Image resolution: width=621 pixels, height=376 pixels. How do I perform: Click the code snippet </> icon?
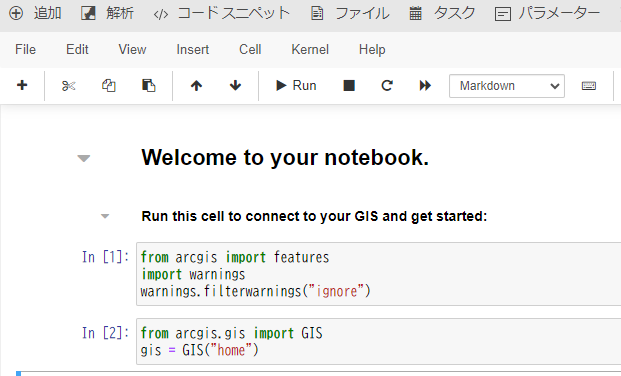(161, 15)
